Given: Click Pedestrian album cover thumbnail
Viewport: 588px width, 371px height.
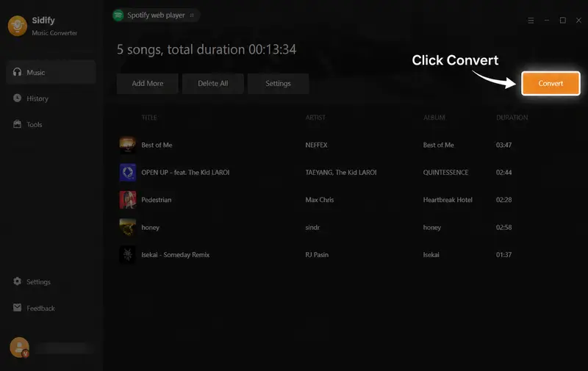Looking at the screenshot, I should point(127,199).
